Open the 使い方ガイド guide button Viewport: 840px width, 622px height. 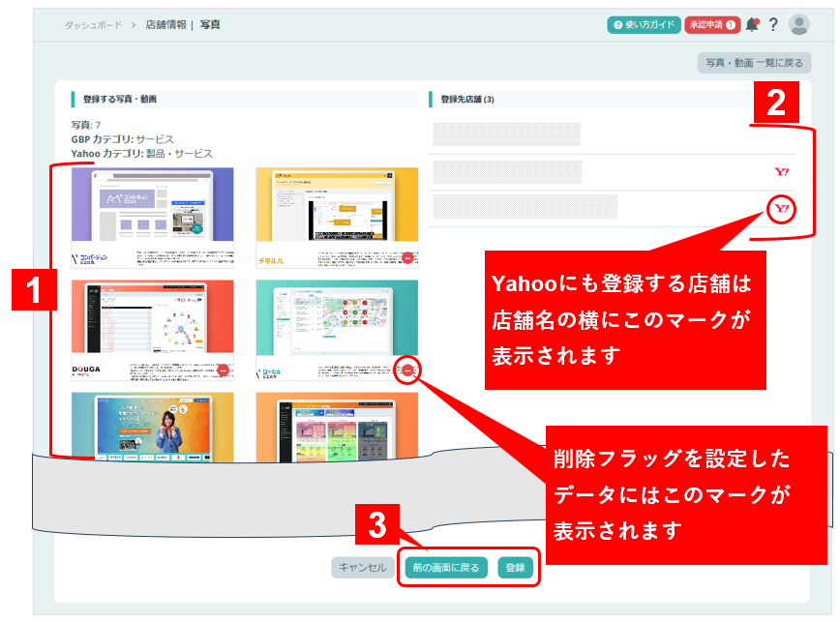tap(644, 25)
